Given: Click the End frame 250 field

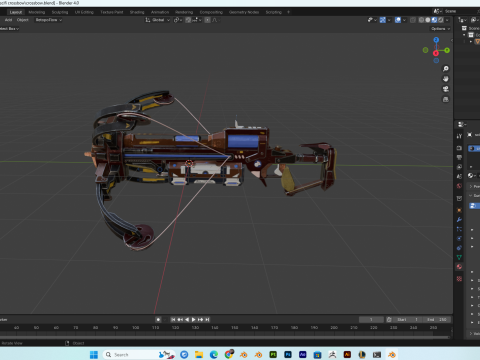Looking at the screenshot, I should [436, 320].
